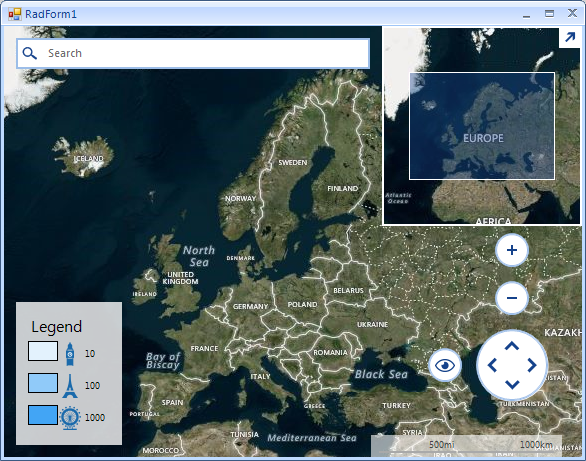586x461 pixels.
Task: Click the RadForm1 application icon in title bar
Action: pos(15,14)
